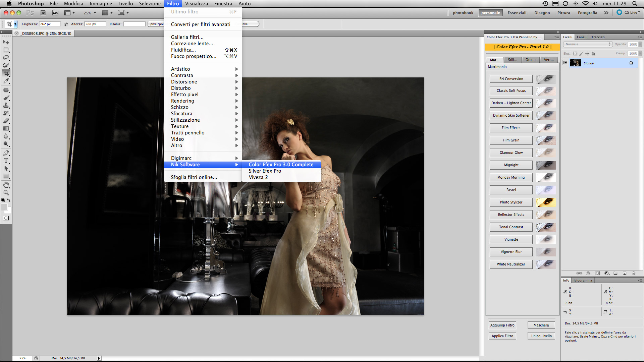This screenshot has width=644, height=362.
Task: Toggle lock all for layer
Action: [593, 53]
